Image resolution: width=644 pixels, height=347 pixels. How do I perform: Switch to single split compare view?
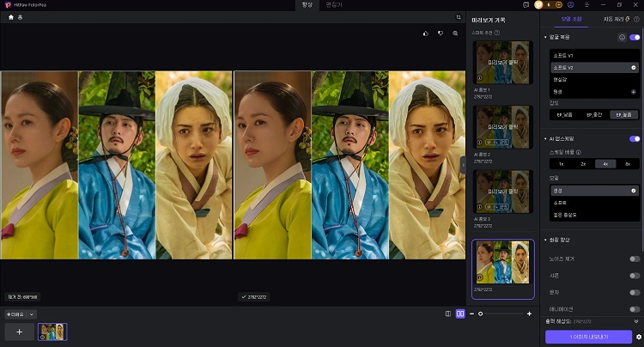(x=448, y=314)
